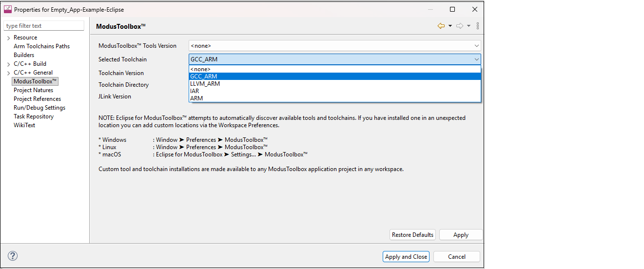Click the '* macOS' line text
644x269 pixels.
(203, 154)
